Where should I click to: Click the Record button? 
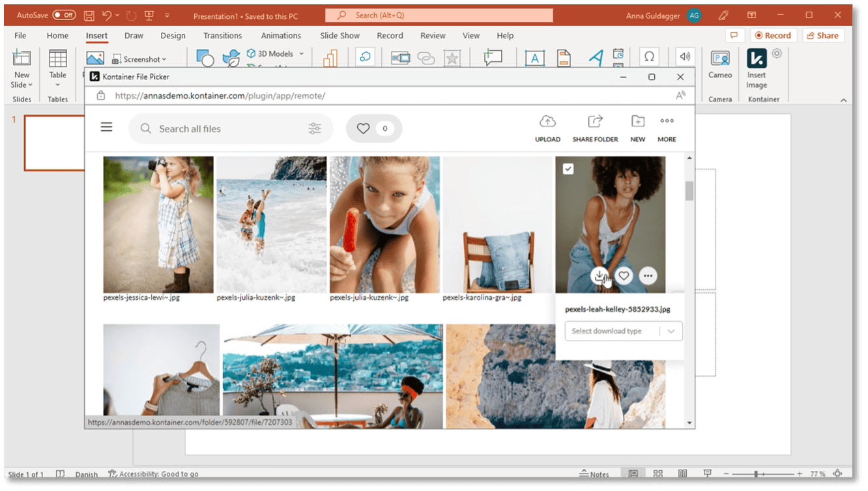click(773, 35)
